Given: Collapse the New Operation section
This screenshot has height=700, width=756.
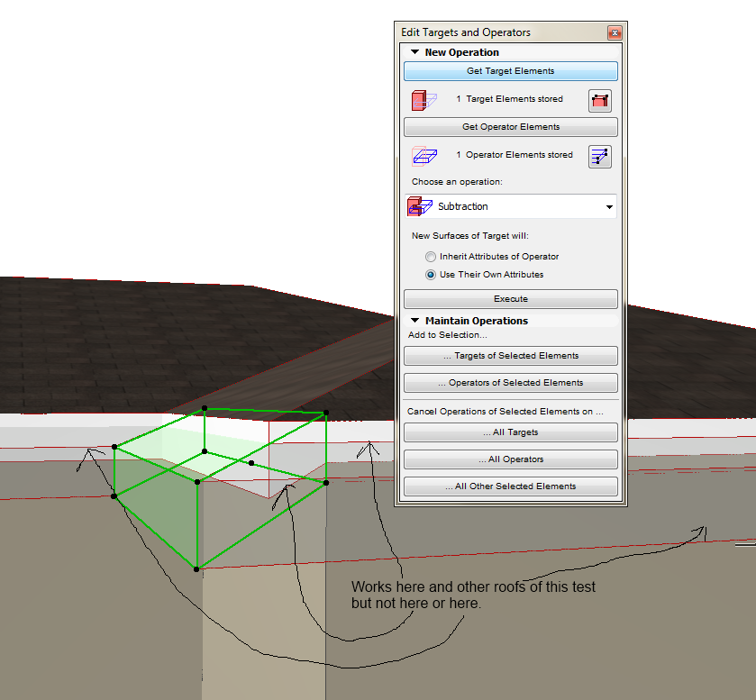Looking at the screenshot, I should pos(414,52).
